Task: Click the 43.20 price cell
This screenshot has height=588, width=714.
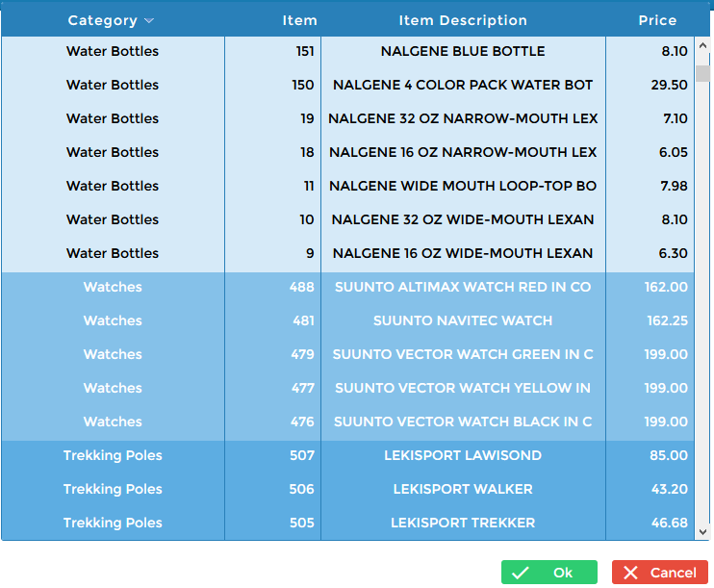Action: (x=650, y=489)
